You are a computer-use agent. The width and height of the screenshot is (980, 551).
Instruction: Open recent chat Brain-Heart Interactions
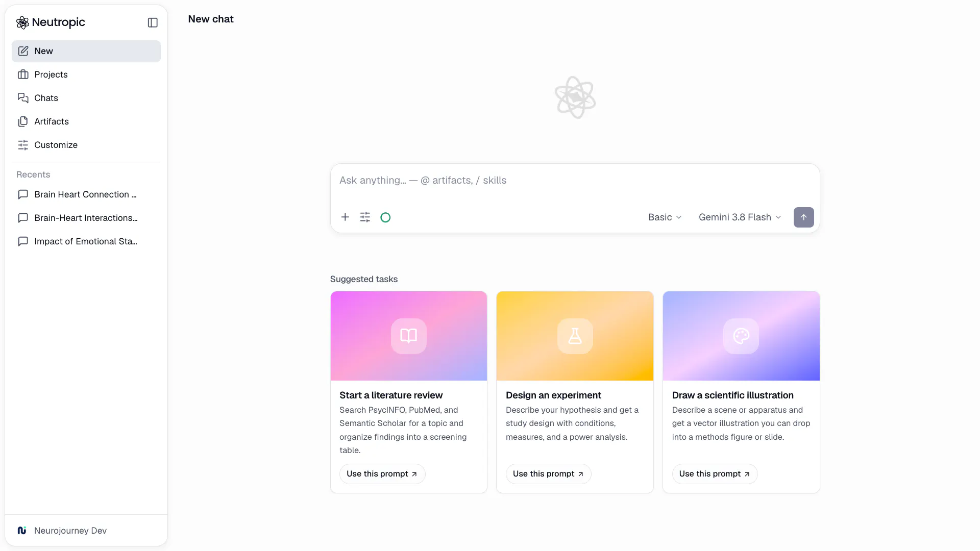86,218
